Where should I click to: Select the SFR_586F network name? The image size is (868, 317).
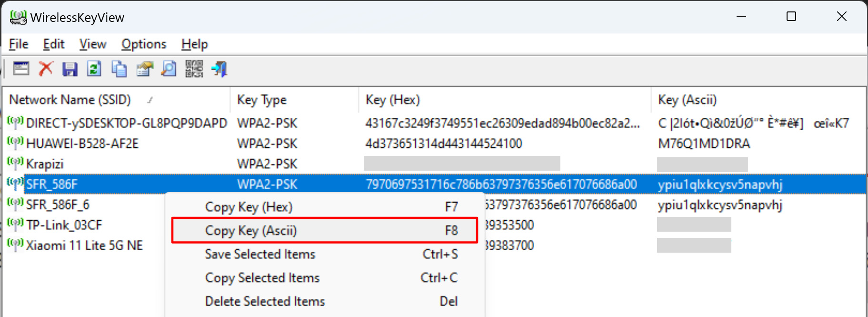coord(52,184)
